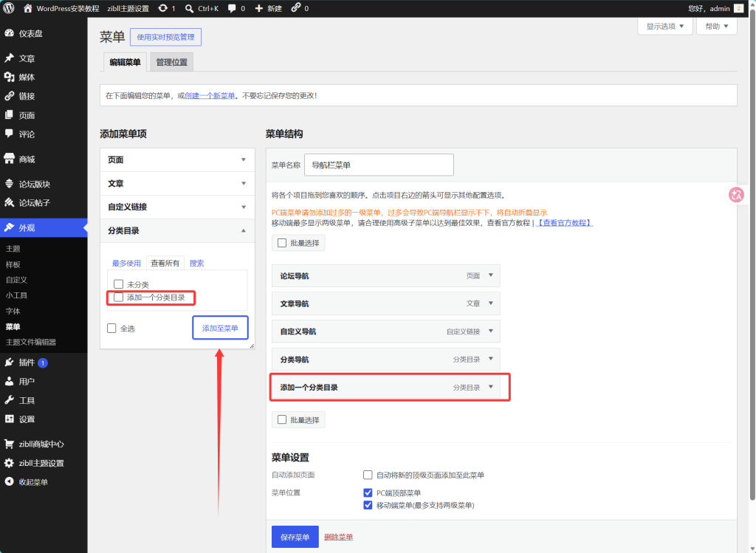
Task: Check the 未分类 category checkbox
Action: click(118, 284)
